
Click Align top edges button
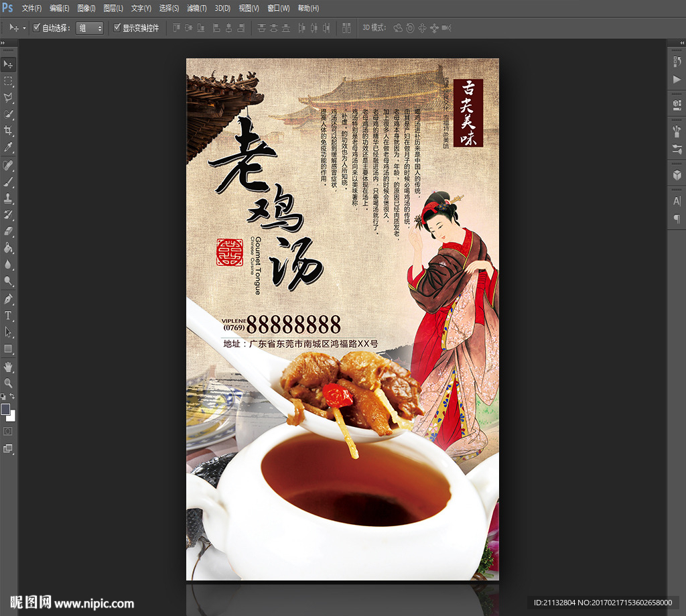[176, 28]
